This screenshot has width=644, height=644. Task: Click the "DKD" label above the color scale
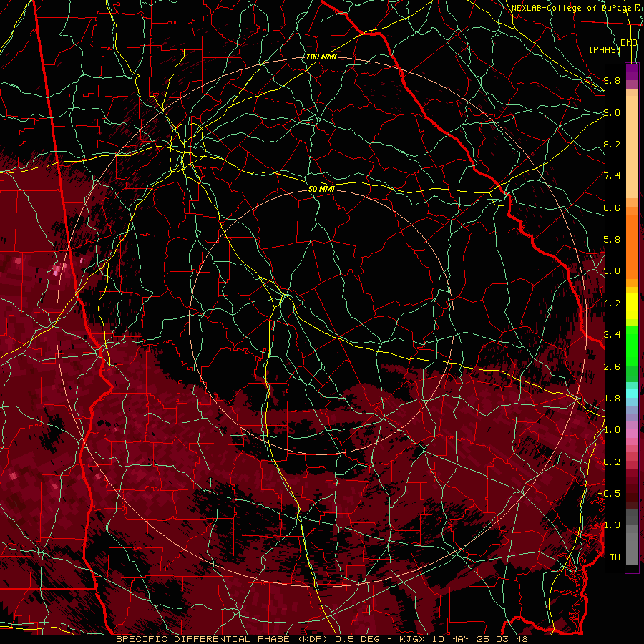(629, 43)
